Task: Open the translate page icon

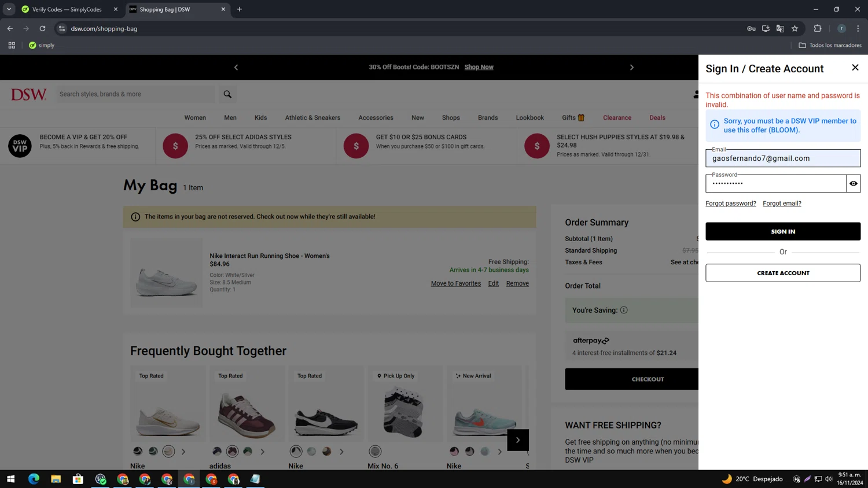Action: pos(780,28)
